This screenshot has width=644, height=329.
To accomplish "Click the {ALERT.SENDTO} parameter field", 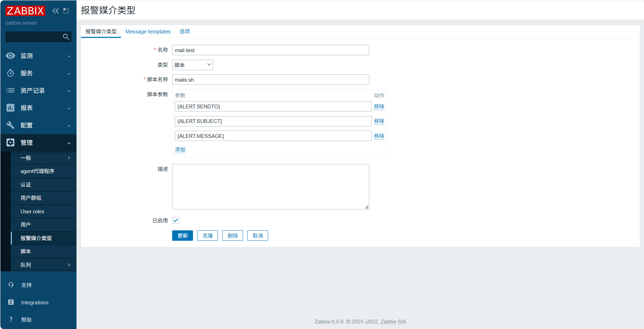I will pos(273,106).
